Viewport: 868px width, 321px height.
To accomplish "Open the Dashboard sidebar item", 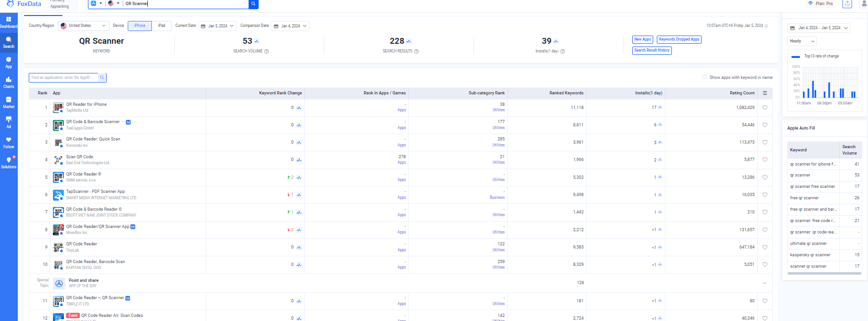I will (x=9, y=22).
